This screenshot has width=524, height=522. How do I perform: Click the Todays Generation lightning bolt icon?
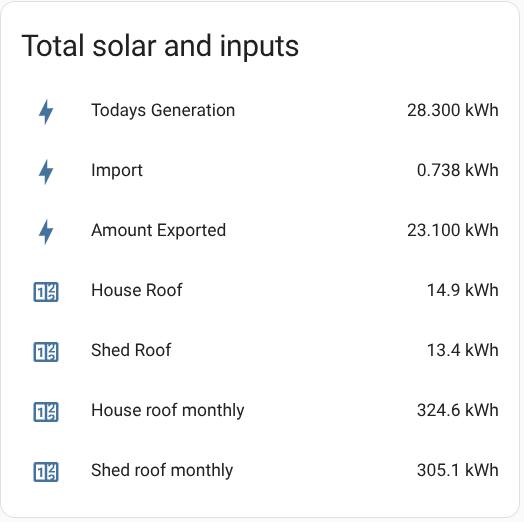[x=46, y=112]
